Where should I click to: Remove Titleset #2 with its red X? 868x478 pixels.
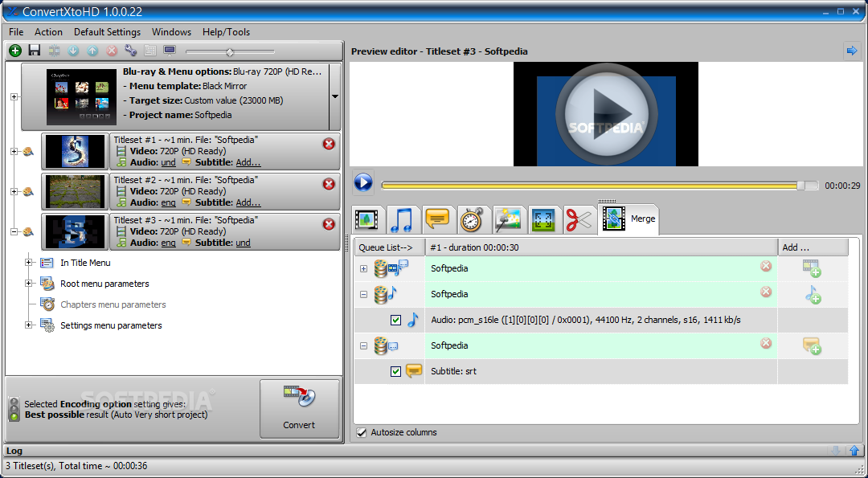[x=329, y=184]
